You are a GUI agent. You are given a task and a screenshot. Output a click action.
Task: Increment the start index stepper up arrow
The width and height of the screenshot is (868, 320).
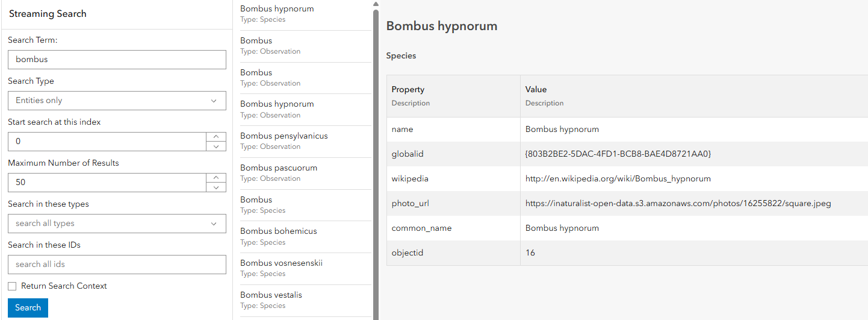point(216,137)
